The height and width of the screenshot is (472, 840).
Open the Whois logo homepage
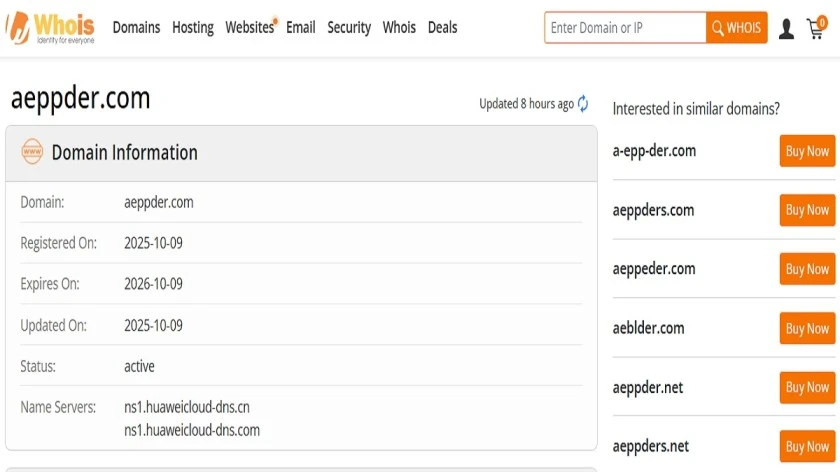[x=50, y=28]
